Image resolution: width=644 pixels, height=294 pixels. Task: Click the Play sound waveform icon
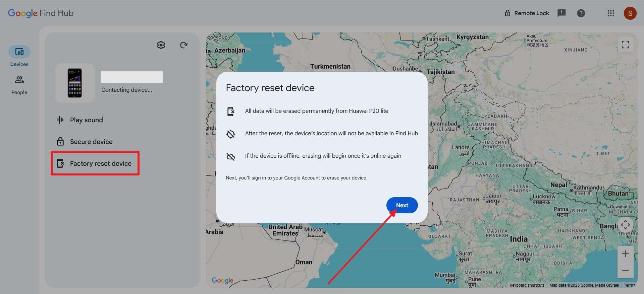coord(60,120)
